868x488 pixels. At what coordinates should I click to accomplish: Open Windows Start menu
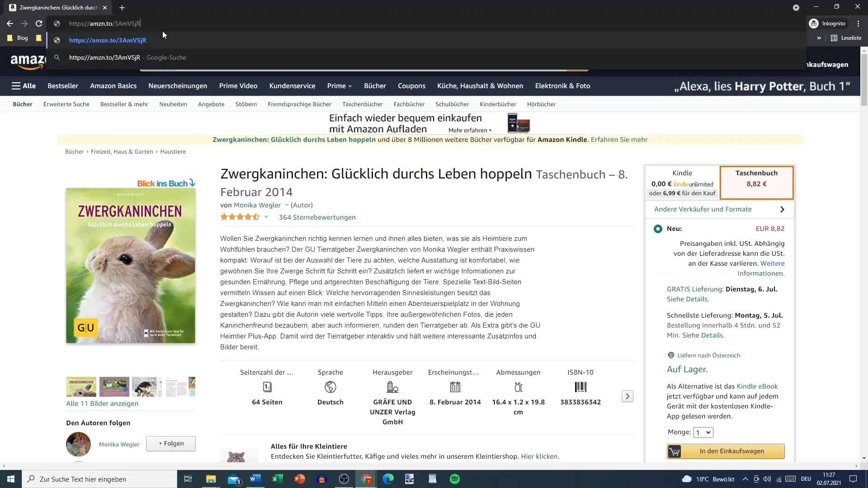coord(11,479)
